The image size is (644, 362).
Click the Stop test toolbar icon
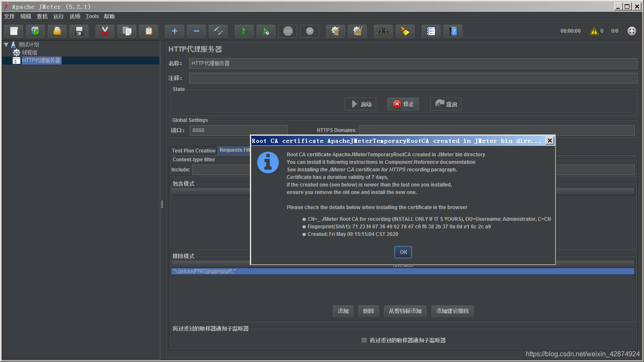288,31
